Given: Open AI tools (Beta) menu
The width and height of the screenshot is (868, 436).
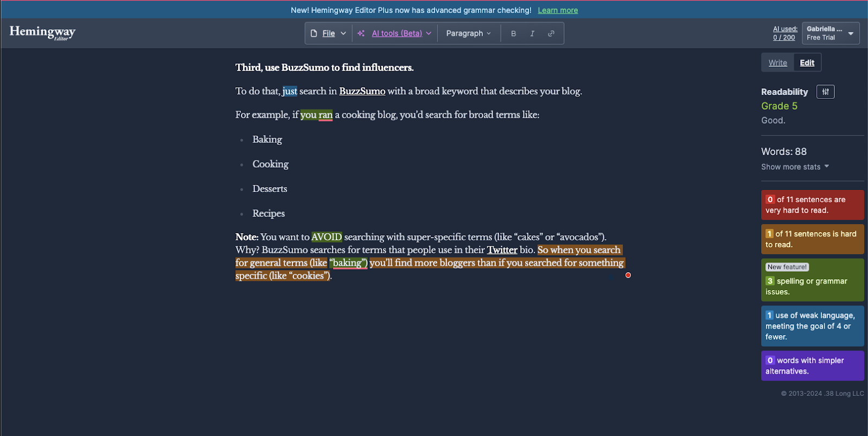Looking at the screenshot, I should [x=397, y=33].
